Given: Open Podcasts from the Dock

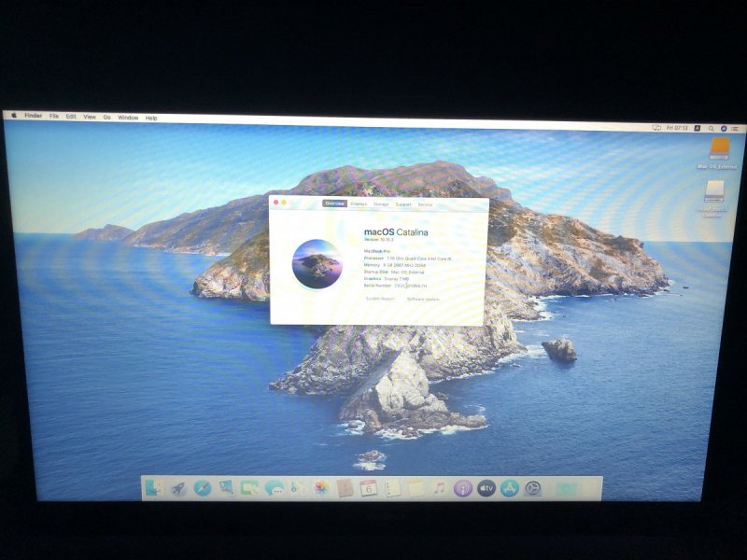Looking at the screenshot, I should coord(462,488).
